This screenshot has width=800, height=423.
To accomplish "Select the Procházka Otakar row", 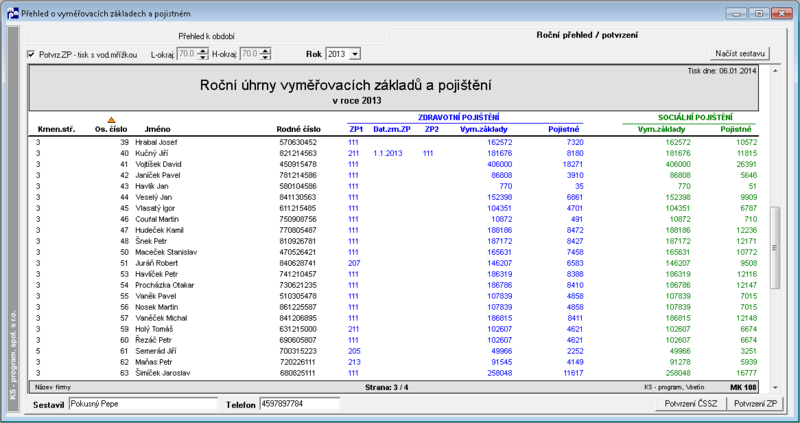I will 393,285.
